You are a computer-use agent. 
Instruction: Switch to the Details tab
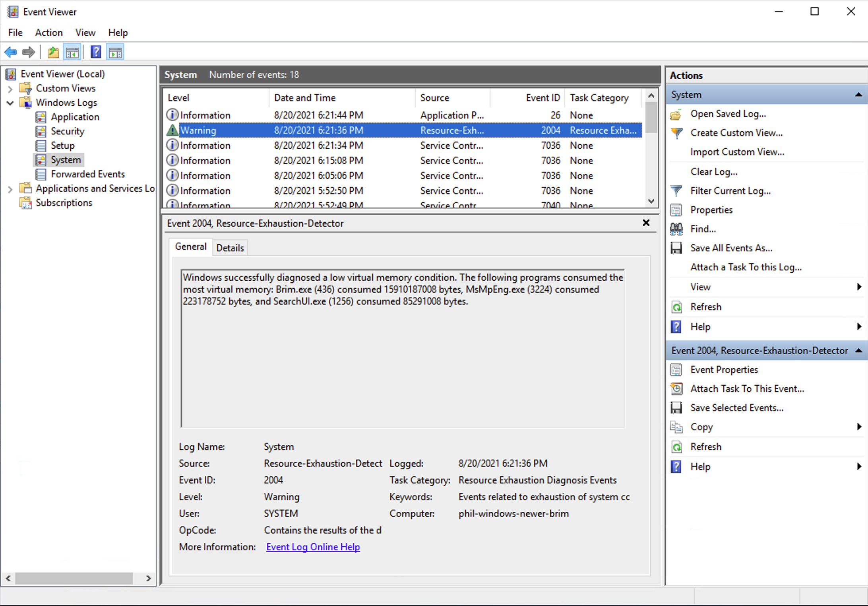click(x=230, y=247)
